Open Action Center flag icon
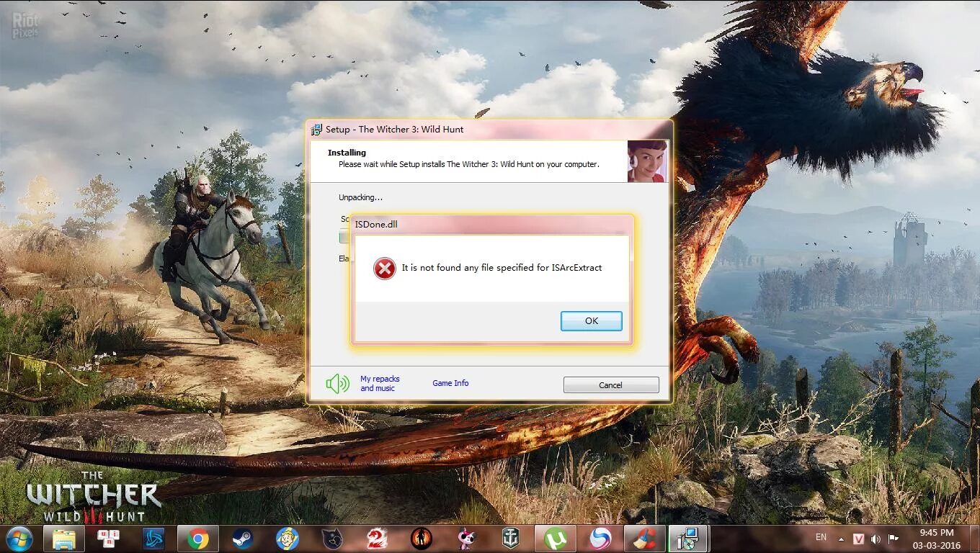 point(893,539)
